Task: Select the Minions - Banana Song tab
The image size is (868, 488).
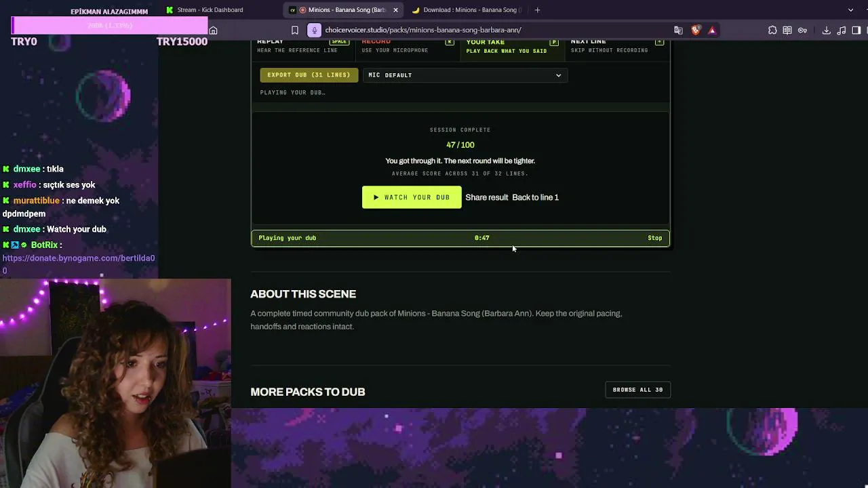Action: click(343, 9)
